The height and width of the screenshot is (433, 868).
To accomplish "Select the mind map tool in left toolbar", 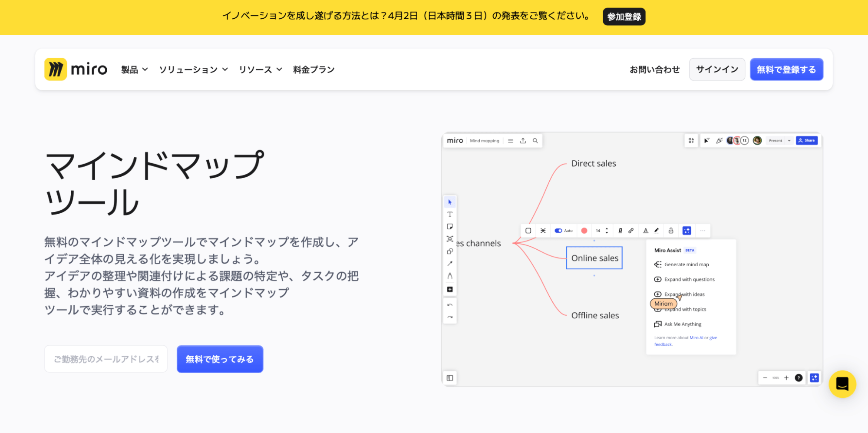I will tap(450, 239).
